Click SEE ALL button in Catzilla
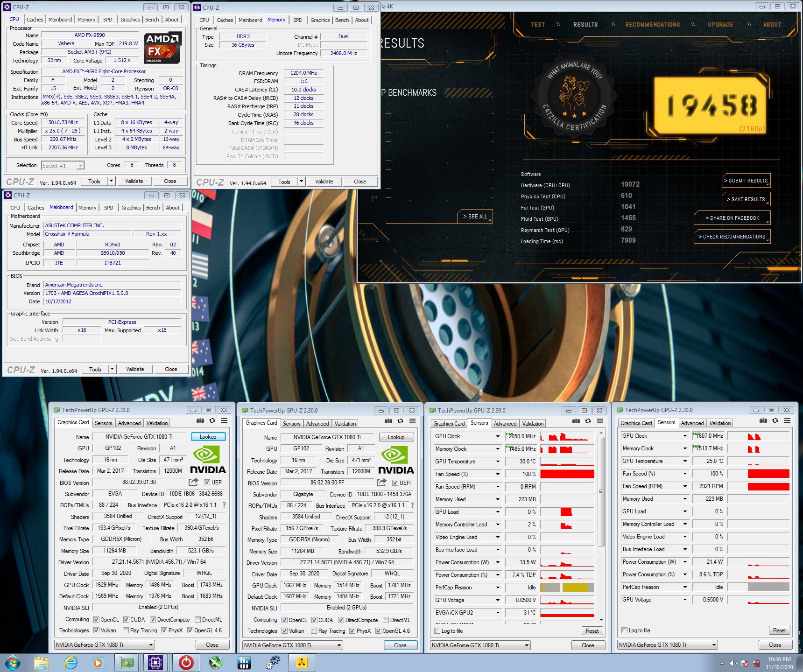Image resolution: width=803 pixels, height=672 pixels. point(475,217)
